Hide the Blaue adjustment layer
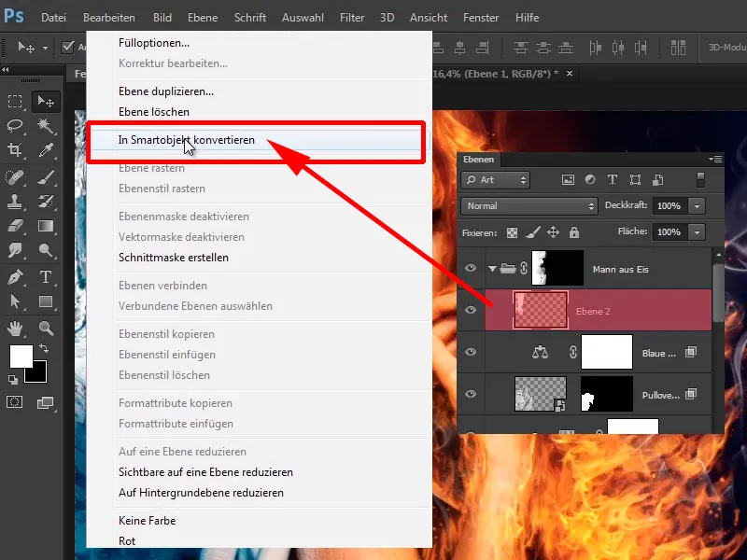 (x=471, y=352)
